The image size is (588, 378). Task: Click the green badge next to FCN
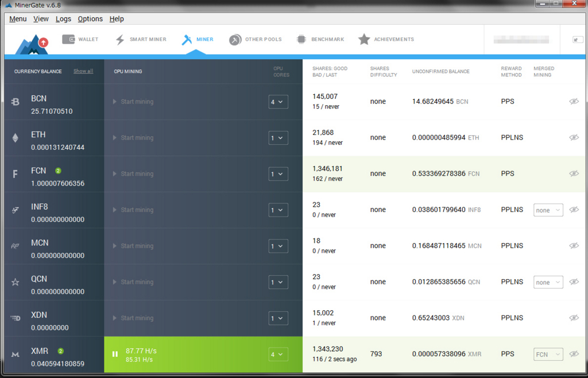[x=58, y=171]
